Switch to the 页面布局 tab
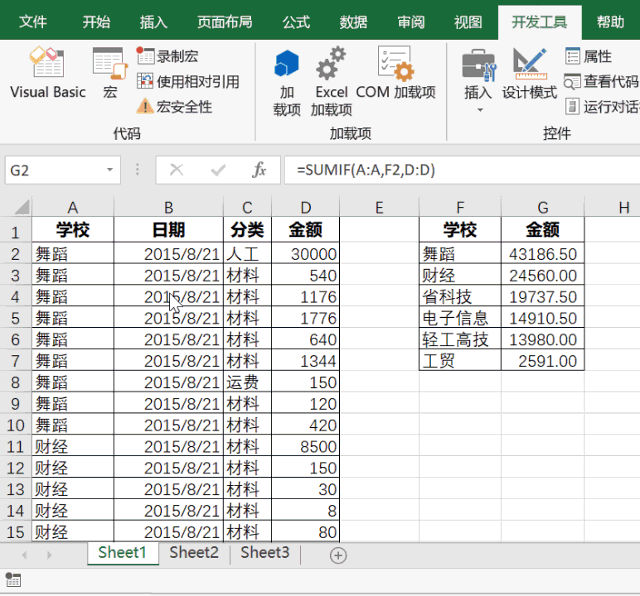This screenshot has width=640, height=596. pyautogui.click(x=224, y=22)
